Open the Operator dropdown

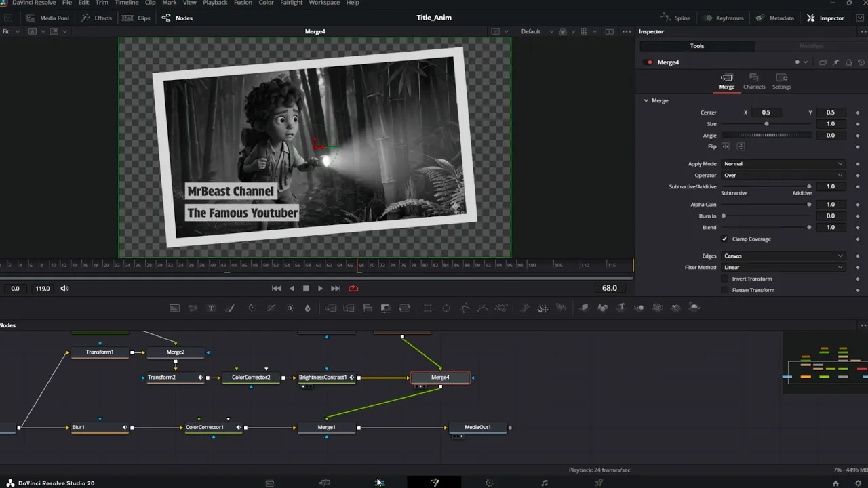(783, 176)
